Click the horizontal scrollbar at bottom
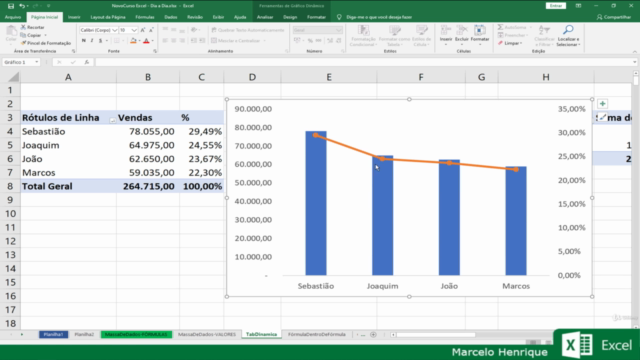 tap(436, 335)
